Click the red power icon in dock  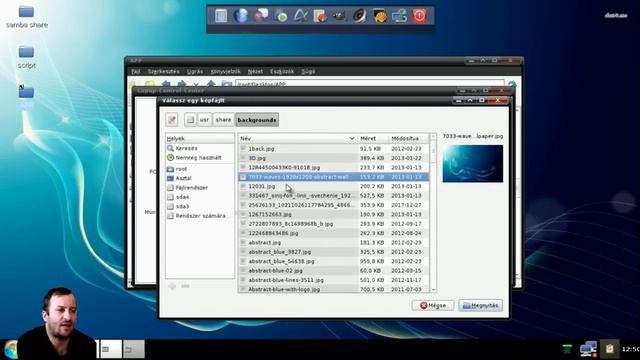coord(420,16)
